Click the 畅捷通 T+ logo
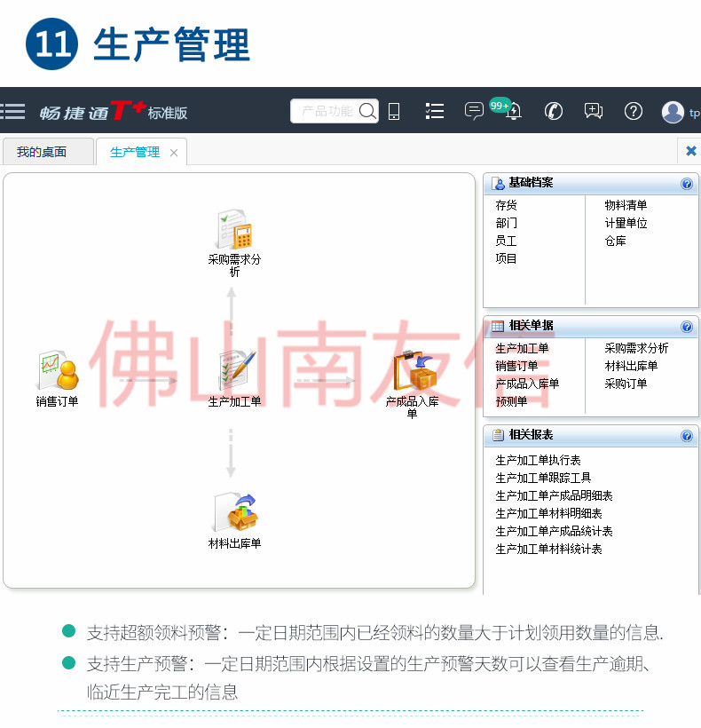This screenshot has width=701, height=728. tap(114, 112)
